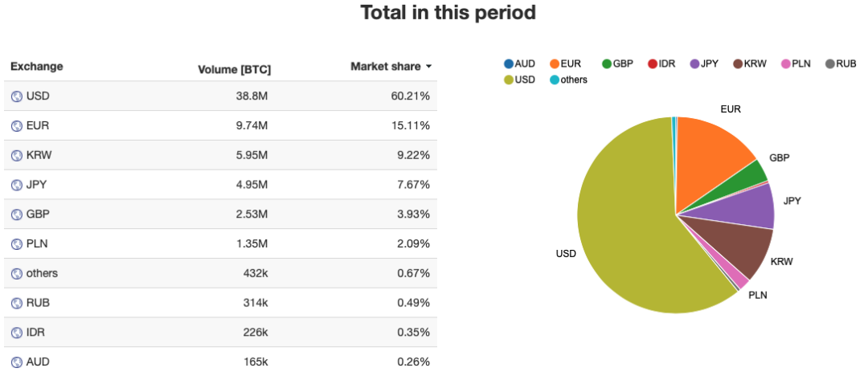This screenshot has width=868, height=372.
Task: Click the globe icon beside GBP
Action: pos(16,215)
